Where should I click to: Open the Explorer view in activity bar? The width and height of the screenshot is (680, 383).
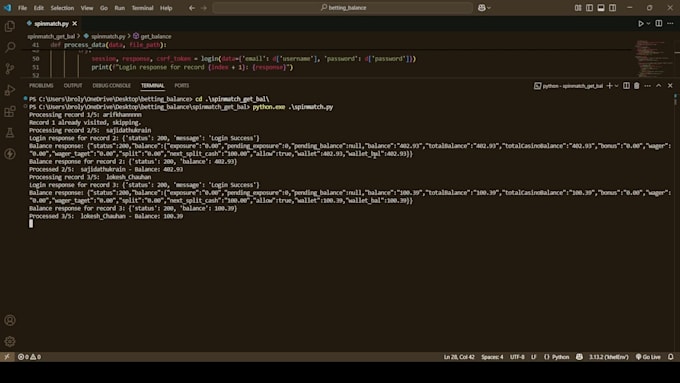pyautogui.click(x=10, y=26)
